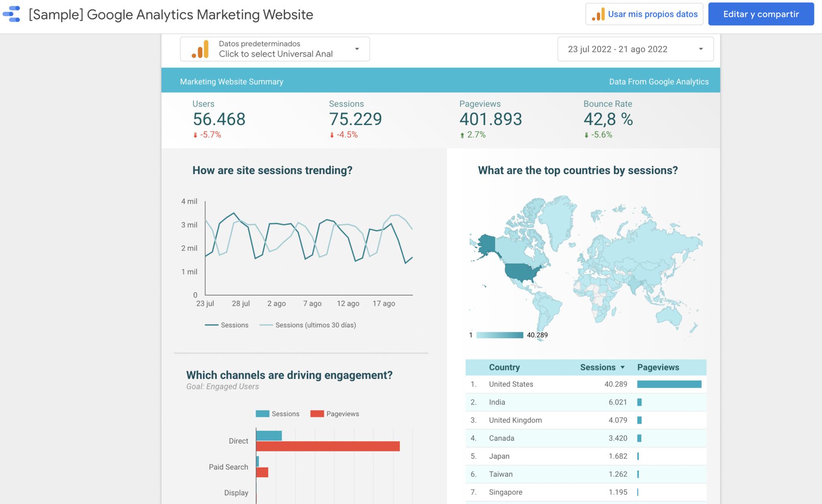The image size is (822, 504).
Task: Toggle Sessions (ultimos 30 días) legend series
Action: [x=308, y=325]
